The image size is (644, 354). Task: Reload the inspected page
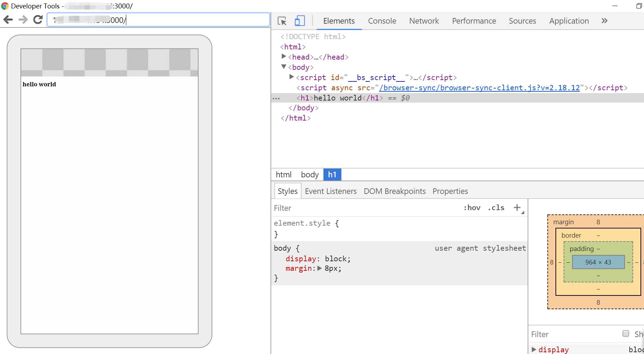click(38, 20)
